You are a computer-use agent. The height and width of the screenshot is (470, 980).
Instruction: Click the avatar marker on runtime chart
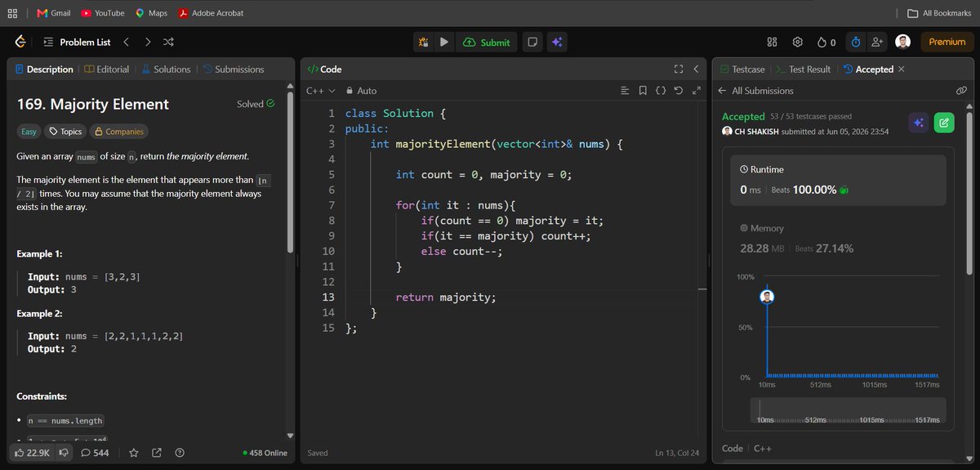tap(767, 297)
